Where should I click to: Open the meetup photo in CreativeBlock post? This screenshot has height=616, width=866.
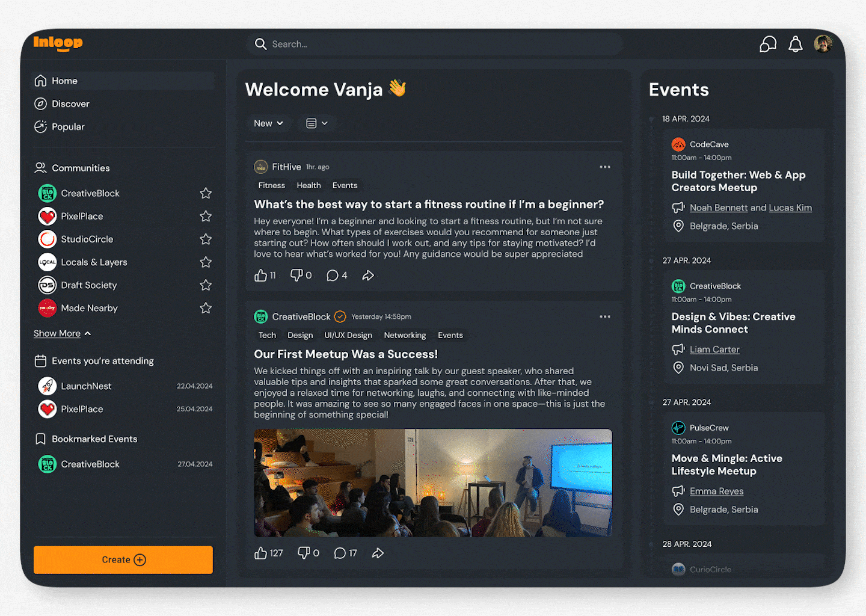tap(433, 483)
